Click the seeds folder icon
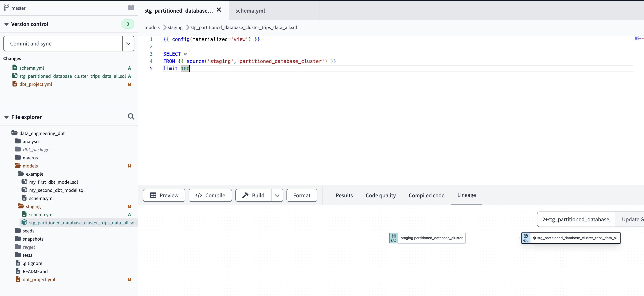The height and width of the screenshot is (296, 644). [x=18, y=230]
